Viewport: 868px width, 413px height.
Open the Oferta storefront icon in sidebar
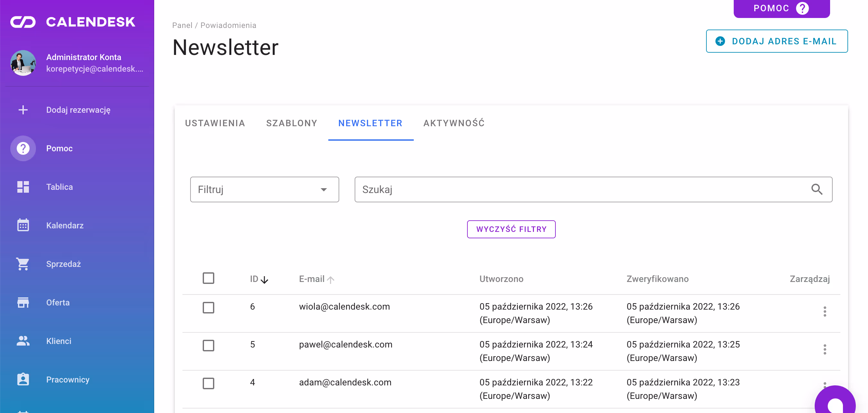tap(23, 303)
